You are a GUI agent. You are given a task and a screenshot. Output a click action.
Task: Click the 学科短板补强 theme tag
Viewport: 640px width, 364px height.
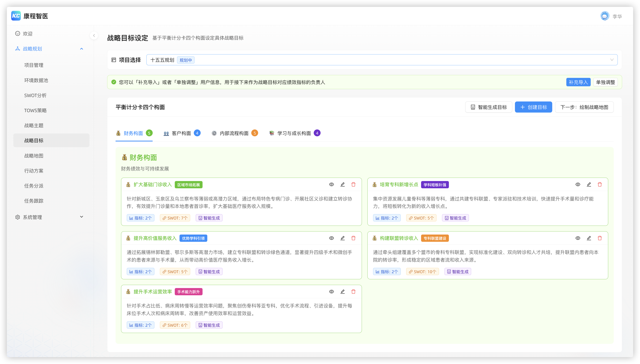coord(435,185)
